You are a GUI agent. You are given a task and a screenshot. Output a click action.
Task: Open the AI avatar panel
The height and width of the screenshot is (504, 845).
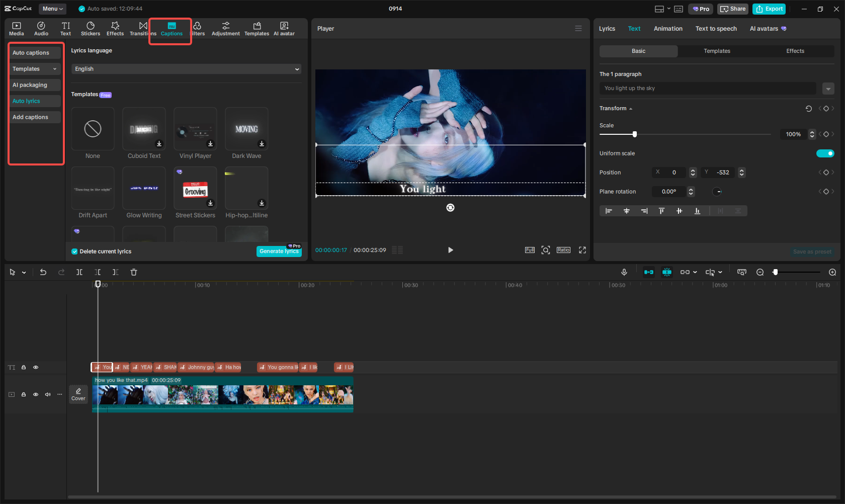point(284,28)
